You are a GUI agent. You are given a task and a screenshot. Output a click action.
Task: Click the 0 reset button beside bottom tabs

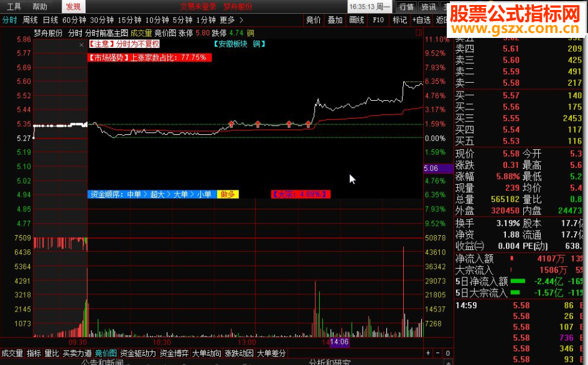click(448, 353)
